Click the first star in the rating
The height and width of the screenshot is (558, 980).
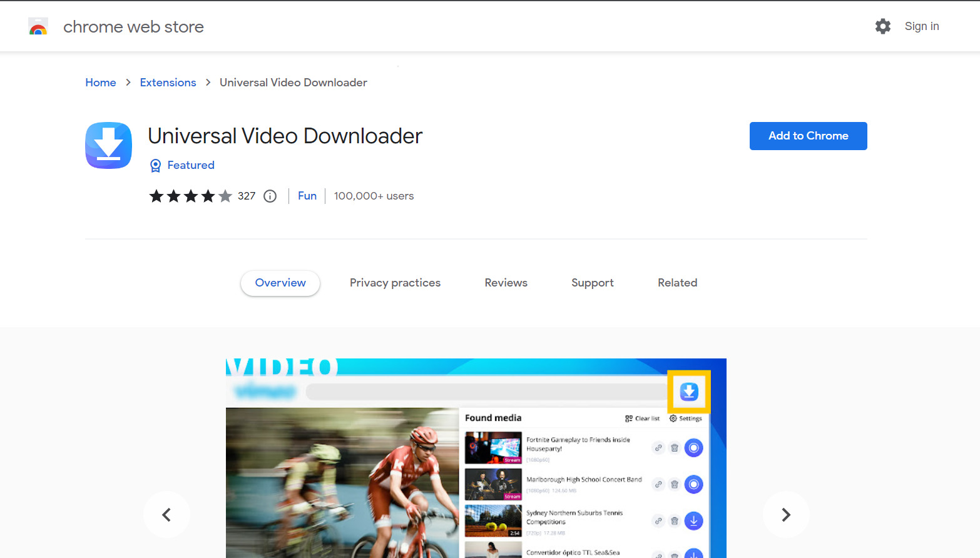tap(156, 196)
